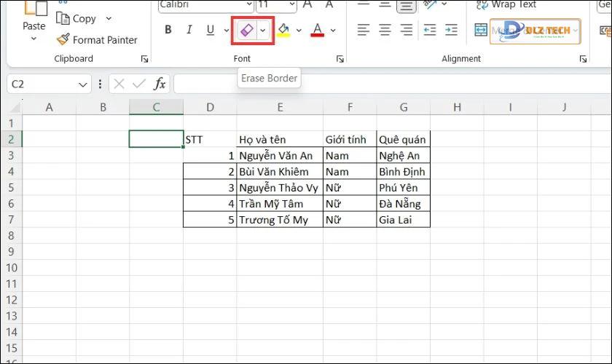
Task: Click the Paste button
Action: (x=34, y=15)
